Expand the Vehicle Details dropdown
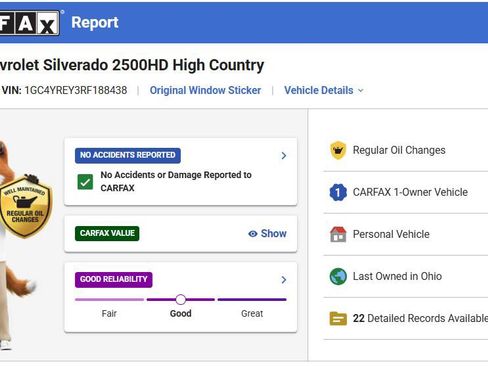 (x=324, y=90)
